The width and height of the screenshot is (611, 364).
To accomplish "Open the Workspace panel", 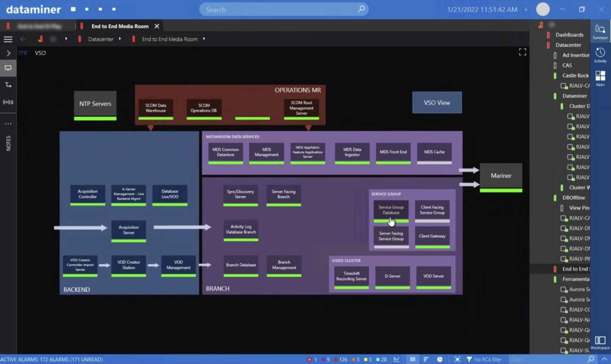I will [x=600, y=343].
